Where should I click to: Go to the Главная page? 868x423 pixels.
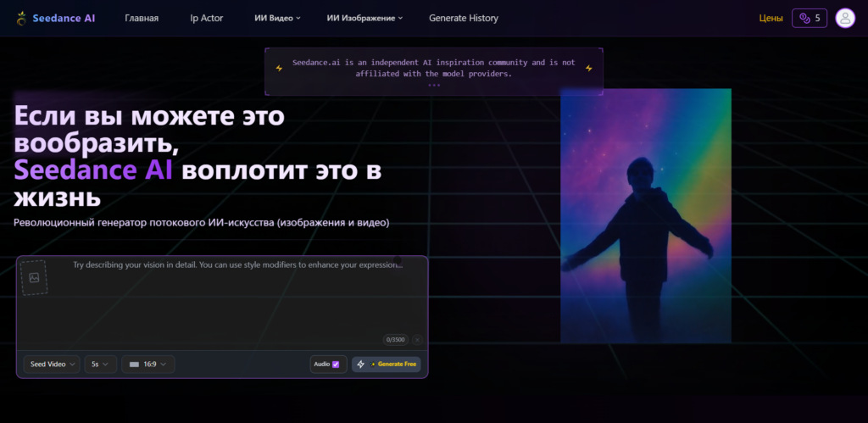pyautogui.click(x=142, y=18)
